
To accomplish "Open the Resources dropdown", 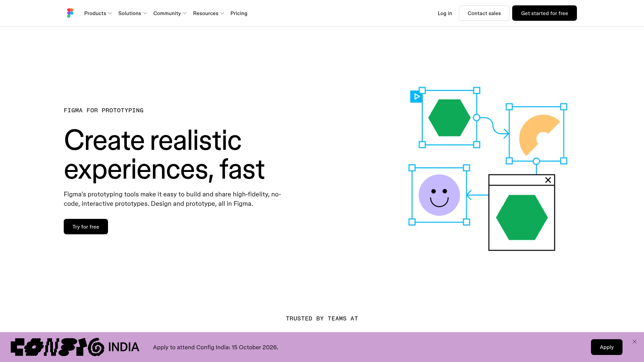I will (208, 13).
